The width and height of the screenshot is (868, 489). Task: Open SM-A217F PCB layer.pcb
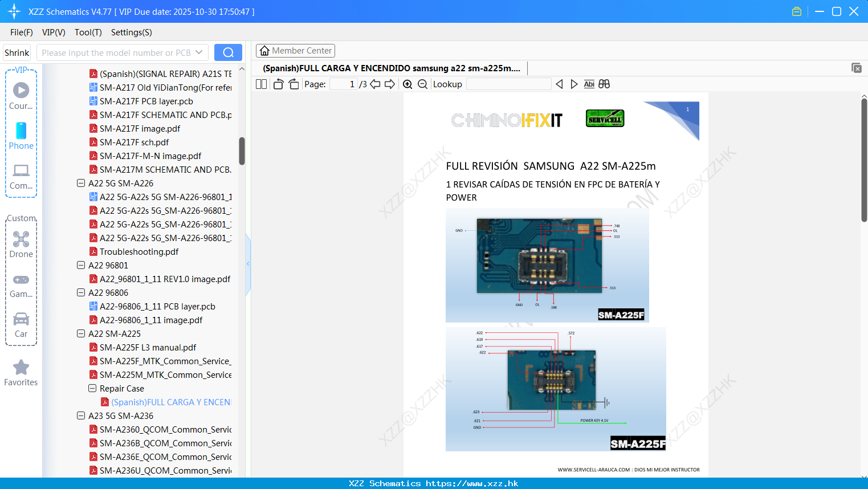pos(146,101)
